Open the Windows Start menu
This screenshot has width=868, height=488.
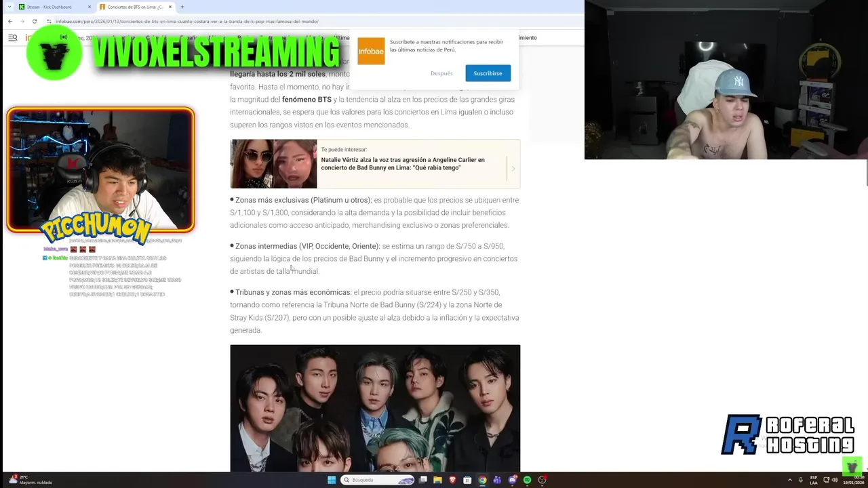pyautogui.click(x=332, y=480)
